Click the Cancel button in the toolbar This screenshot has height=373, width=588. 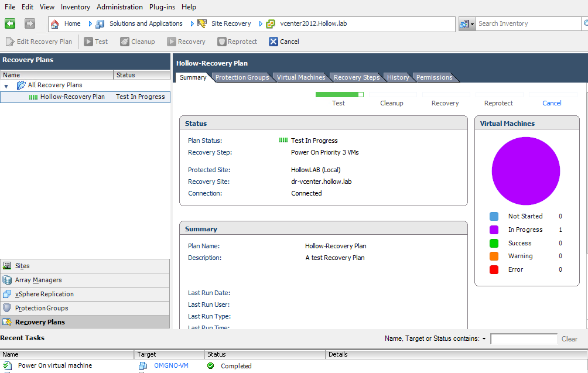pos(283,42)
